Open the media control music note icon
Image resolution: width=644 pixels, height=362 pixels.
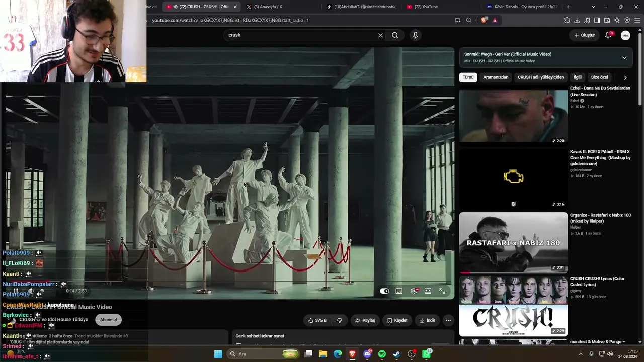coord(587,20)
